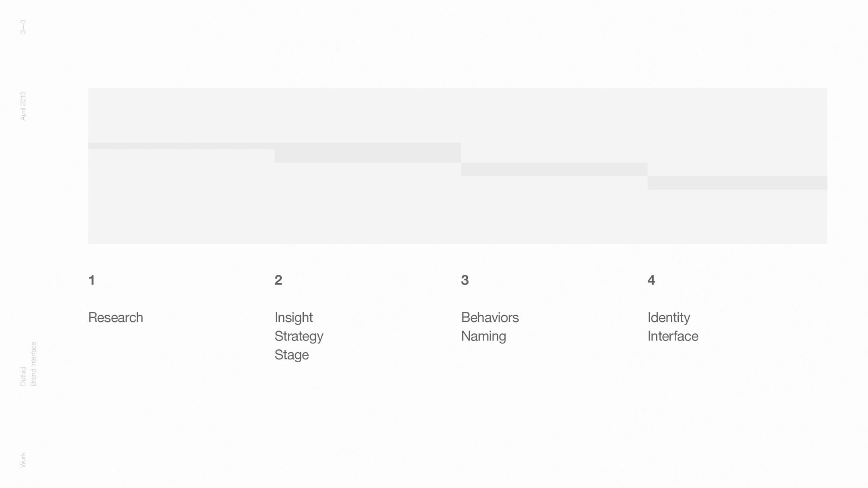Click the phase number 4 heading
This screenshot has width=868, height=488.
(651, 280)
